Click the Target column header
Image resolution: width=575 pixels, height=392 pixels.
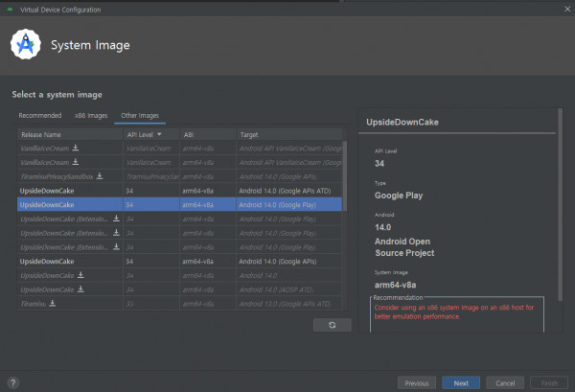pyautogui.click(x=289, y=134)
